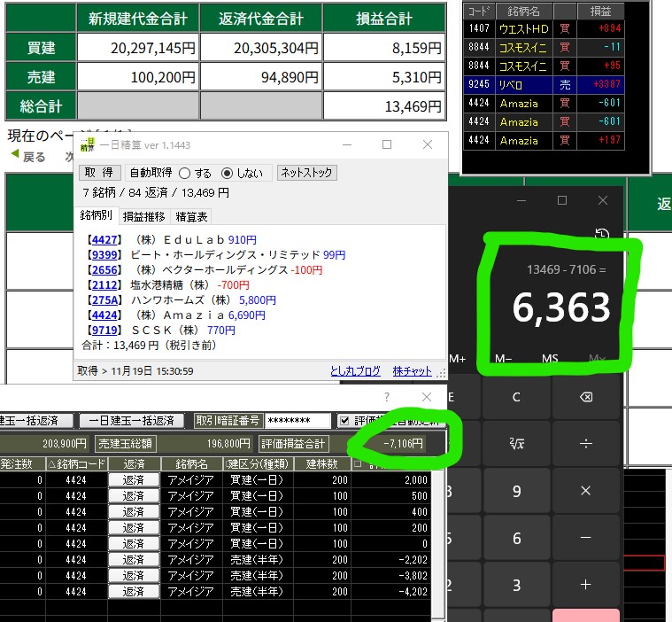
Task: Toggle the 評価損益自動更新 checkbox
Action: [344, 421]
